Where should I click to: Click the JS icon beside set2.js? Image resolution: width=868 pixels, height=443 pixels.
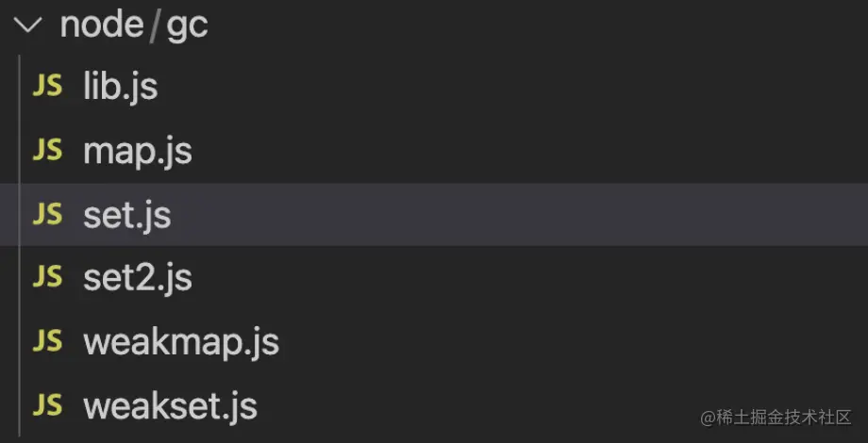click(x=47, y=278)
